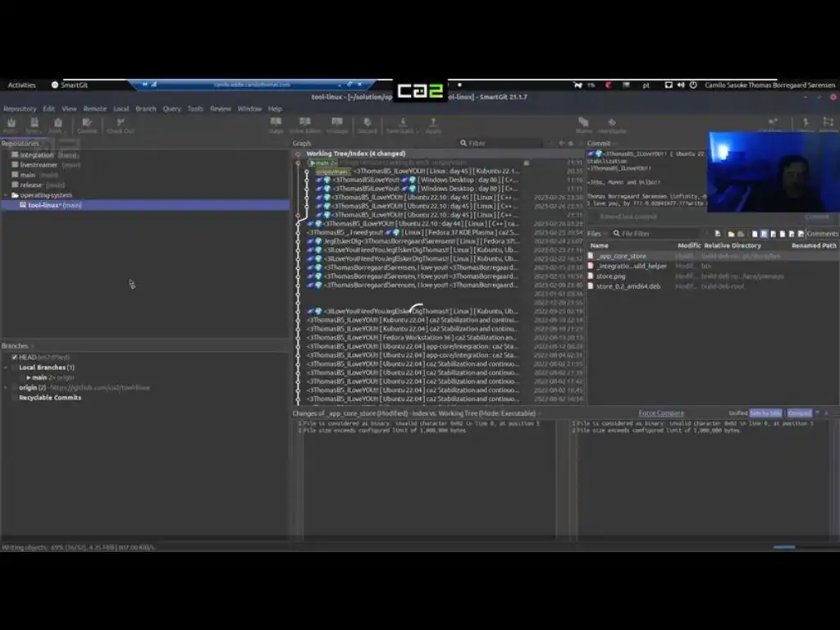
Task: Click the power icon in top bar
Action: click(x=693, y=85)
